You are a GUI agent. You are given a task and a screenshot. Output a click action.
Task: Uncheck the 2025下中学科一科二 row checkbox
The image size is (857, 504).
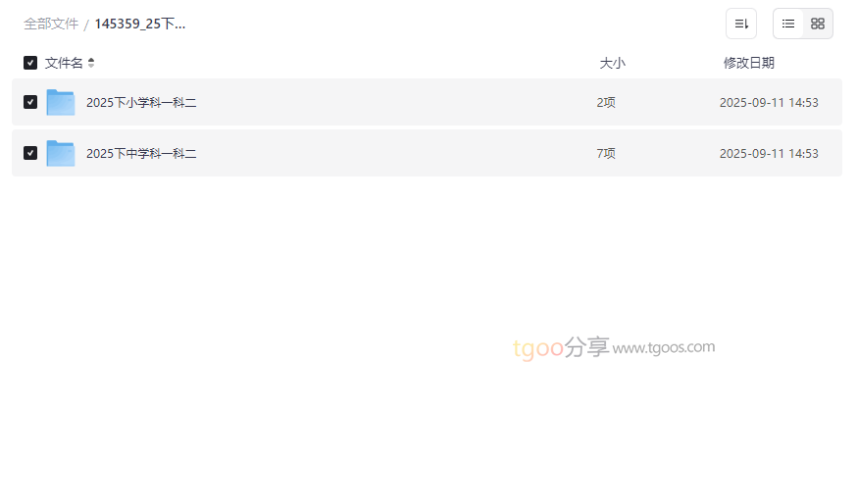coord(30,153)
